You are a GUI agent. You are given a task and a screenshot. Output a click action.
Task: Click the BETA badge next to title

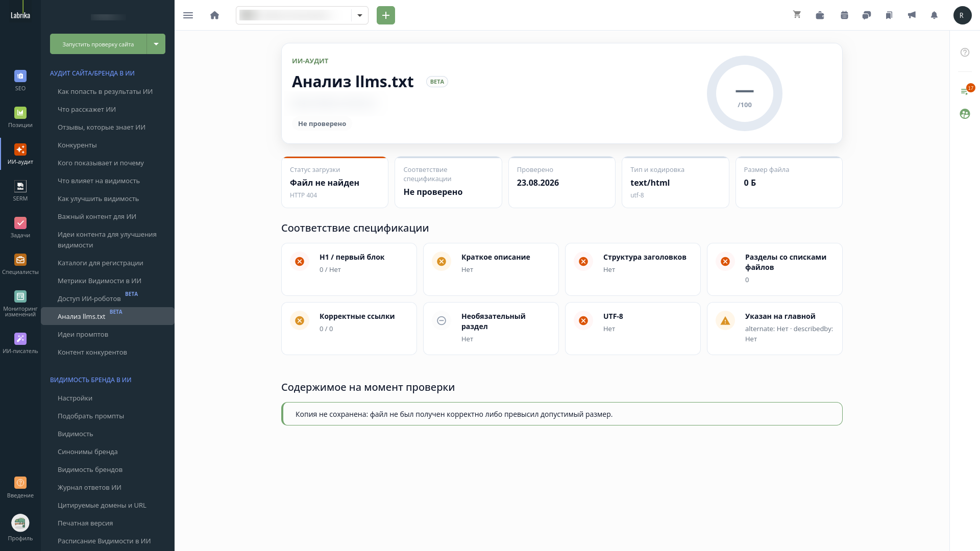click(x=437, y=82)
